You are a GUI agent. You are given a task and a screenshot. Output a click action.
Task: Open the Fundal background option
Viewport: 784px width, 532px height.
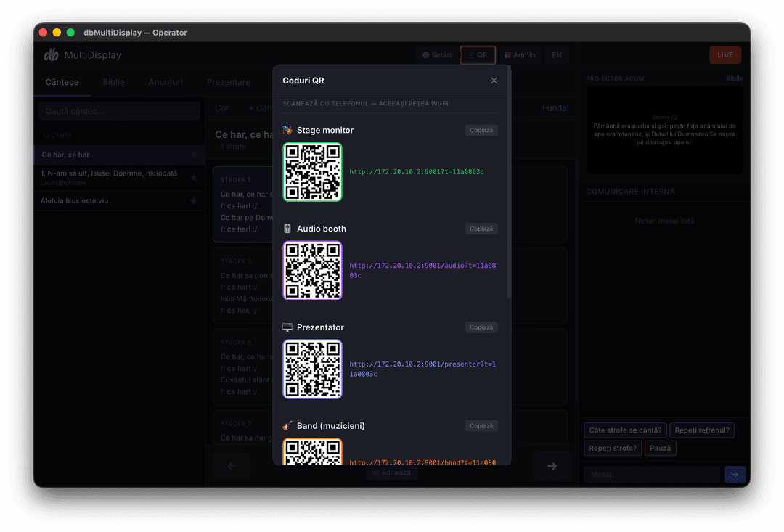(555, 107)
